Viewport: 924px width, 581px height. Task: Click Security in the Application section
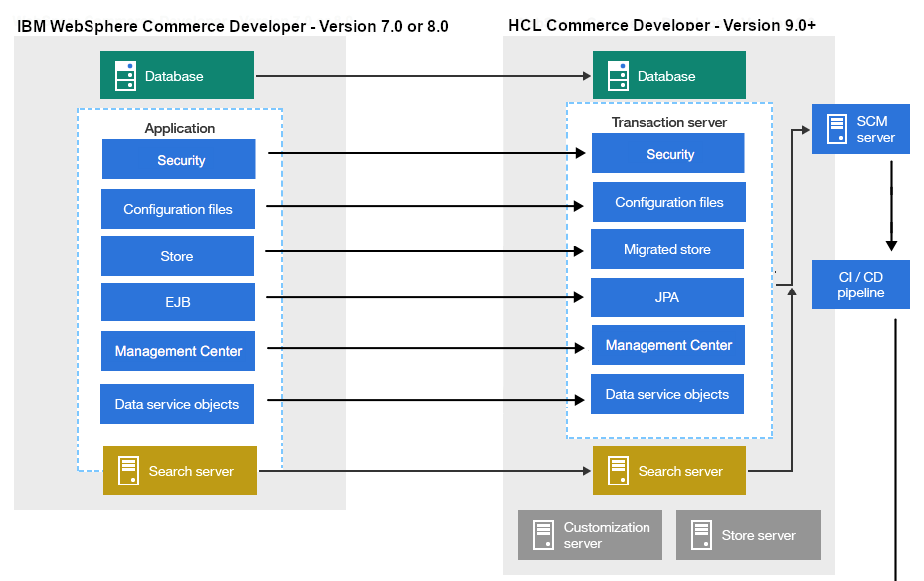178,159
